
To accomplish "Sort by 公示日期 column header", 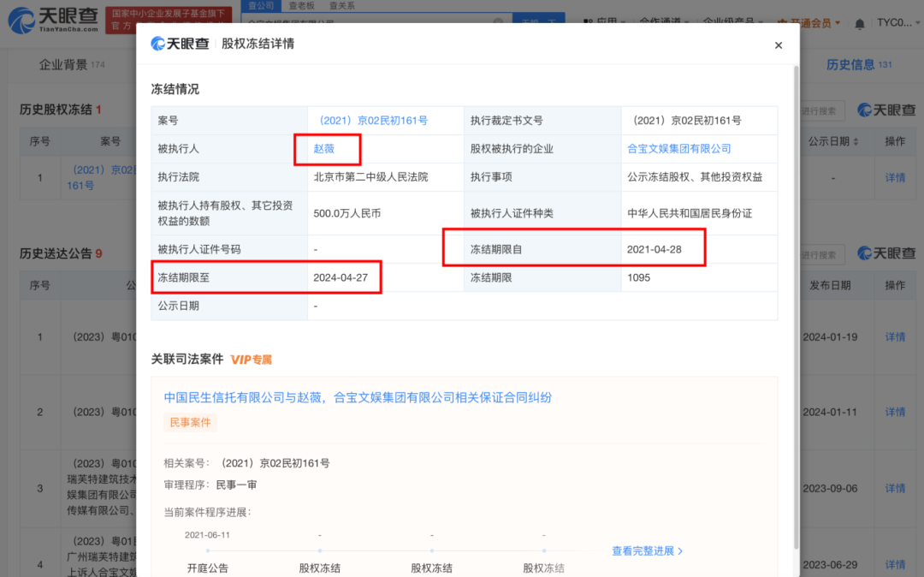I will pyautogui.click(x=833, y=141).
